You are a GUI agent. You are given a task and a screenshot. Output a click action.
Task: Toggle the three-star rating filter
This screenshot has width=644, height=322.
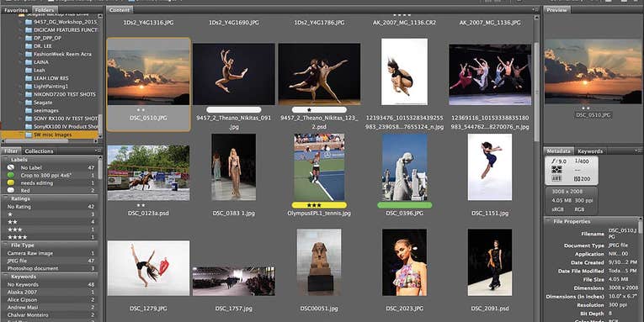coord(51,230)
